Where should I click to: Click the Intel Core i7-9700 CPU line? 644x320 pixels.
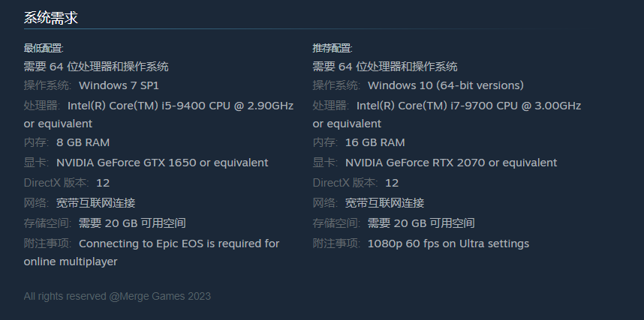[468, 106]
